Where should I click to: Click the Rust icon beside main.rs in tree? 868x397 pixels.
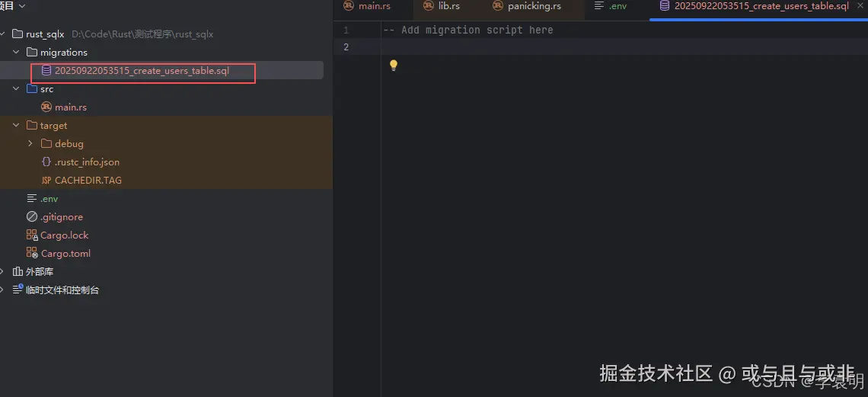46,107
